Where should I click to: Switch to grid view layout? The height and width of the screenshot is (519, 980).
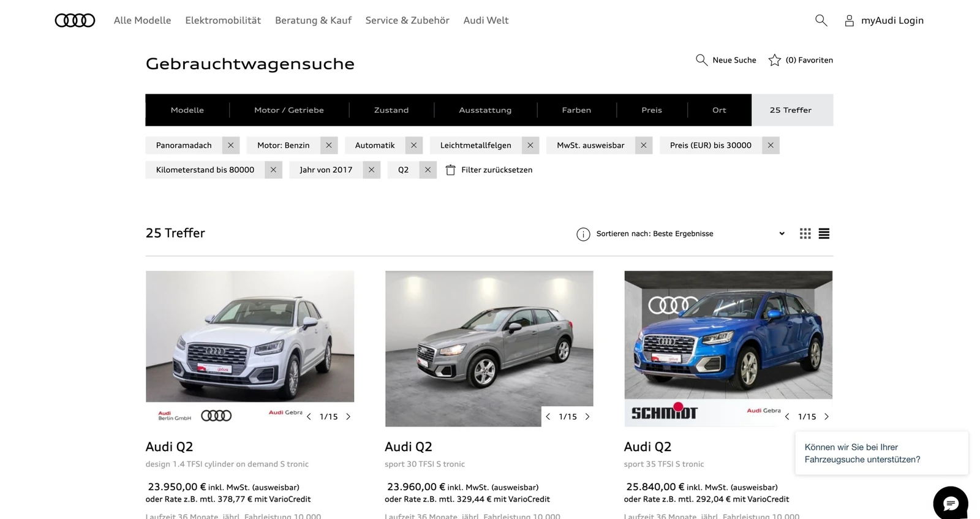tap(805, 233)
